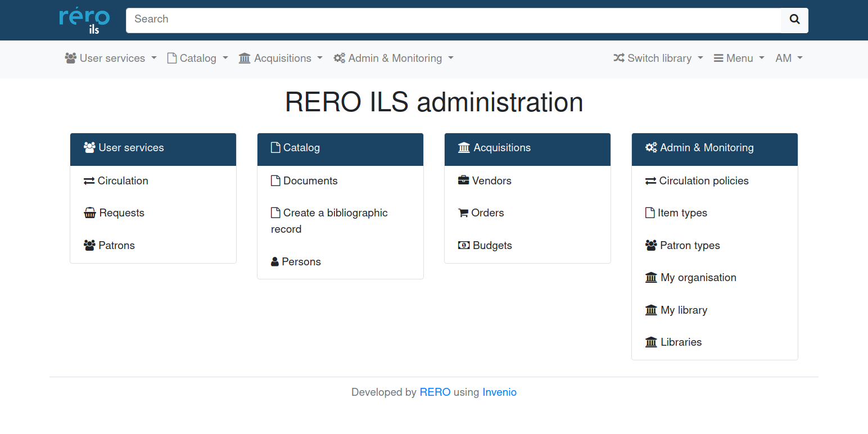This screenshot has width=868, height=434.
Task: Click the bank icon next to Libraries
Action: point(651,342)
